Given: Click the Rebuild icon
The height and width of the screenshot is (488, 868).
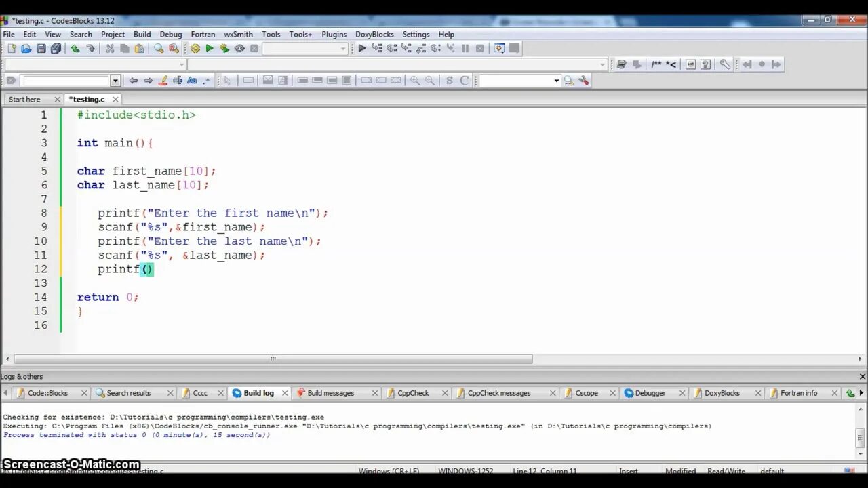Looking at the screenshot, I should point(239,48).
